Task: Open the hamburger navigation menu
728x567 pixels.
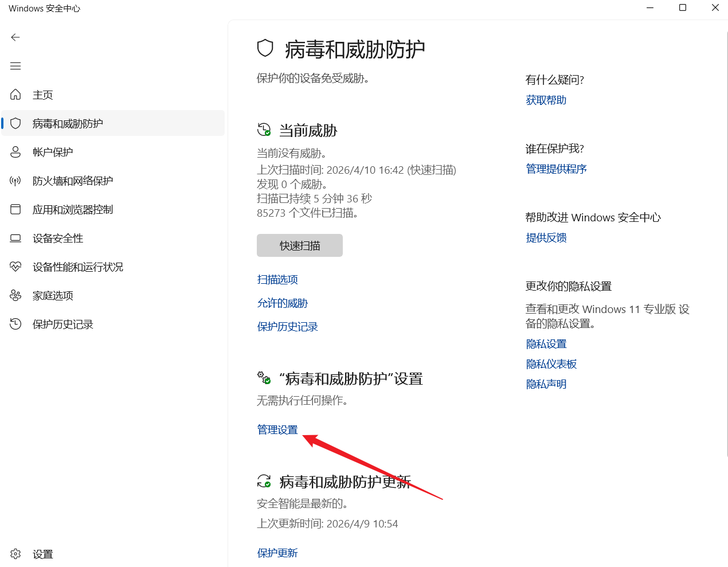Action: [15, 66]
